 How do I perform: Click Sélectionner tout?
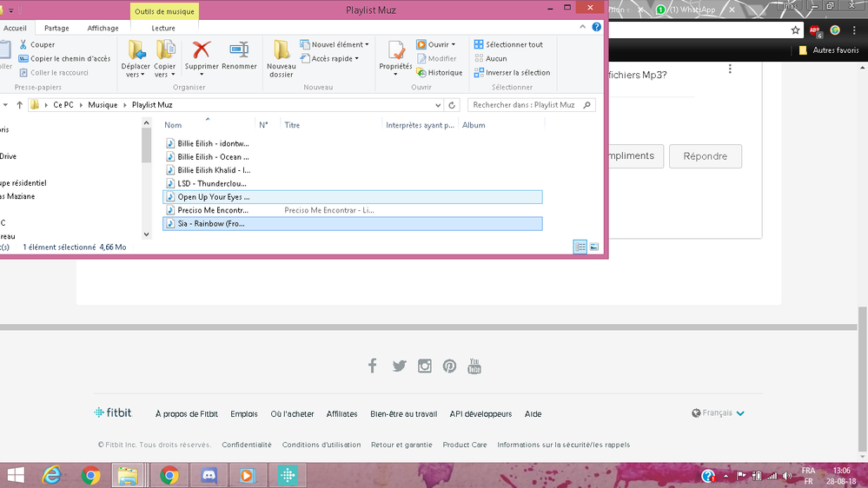point(509,44)
